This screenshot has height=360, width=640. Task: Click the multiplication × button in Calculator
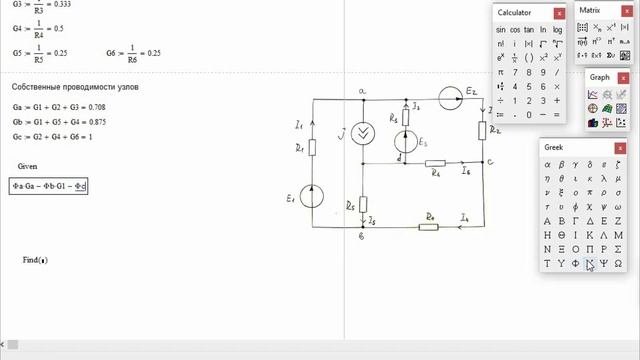click(557, 87)
